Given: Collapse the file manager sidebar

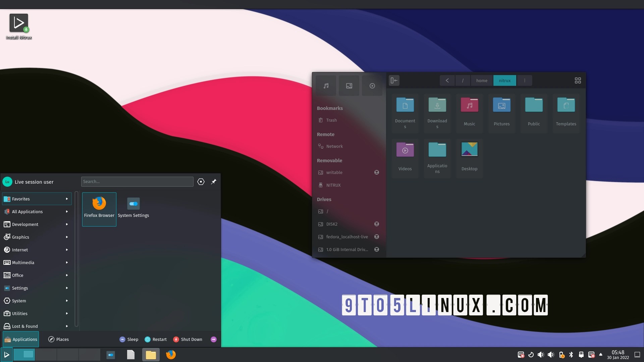Looking at the screenshot, I should tap(394, 80).
